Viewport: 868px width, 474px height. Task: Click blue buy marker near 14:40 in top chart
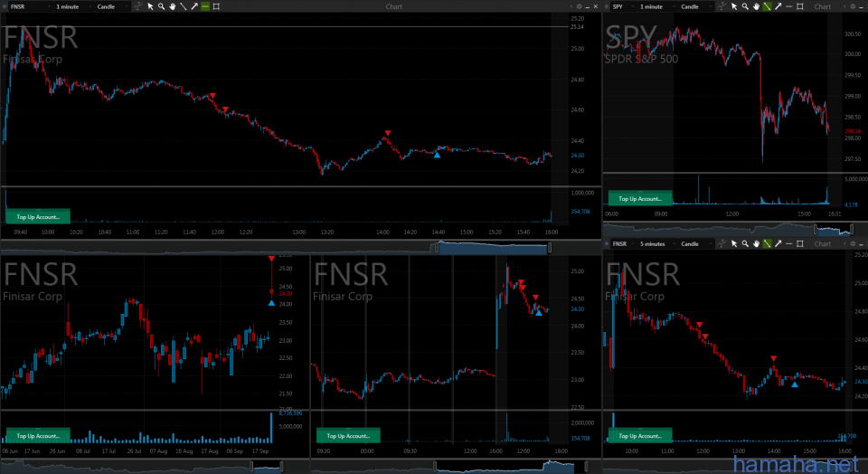[x=437, y=155]
